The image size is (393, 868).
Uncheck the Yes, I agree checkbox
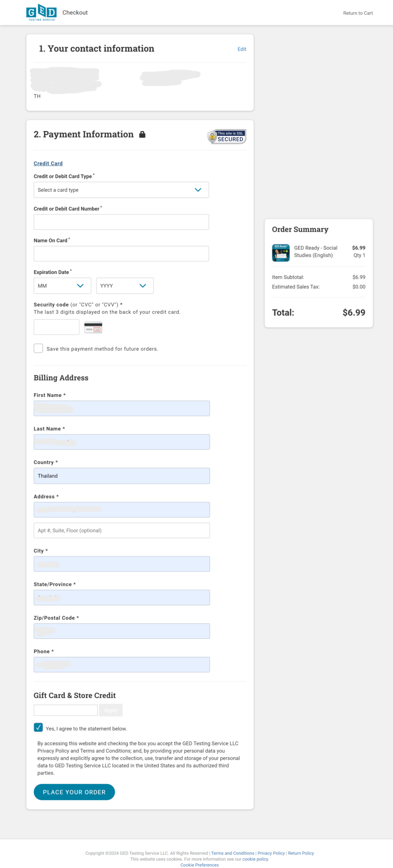(x=38, y=727)
